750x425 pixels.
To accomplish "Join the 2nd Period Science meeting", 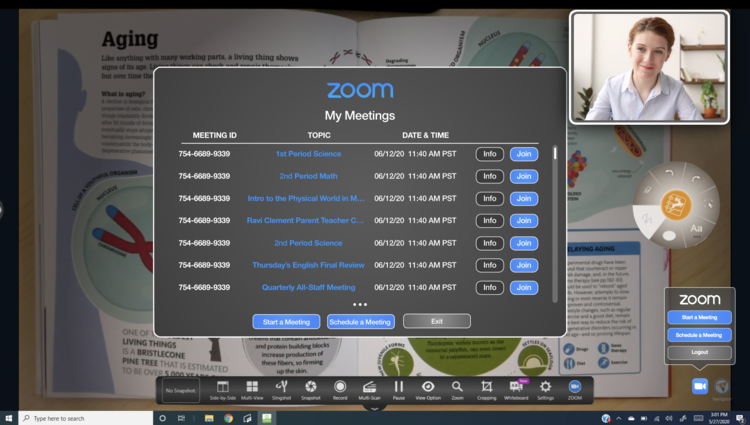I will (x=524, y=243).
